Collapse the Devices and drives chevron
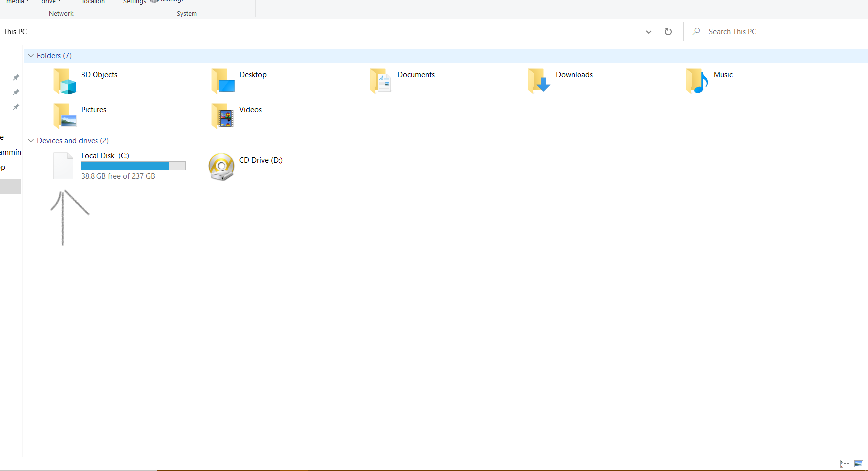 [x=31, y=141]
